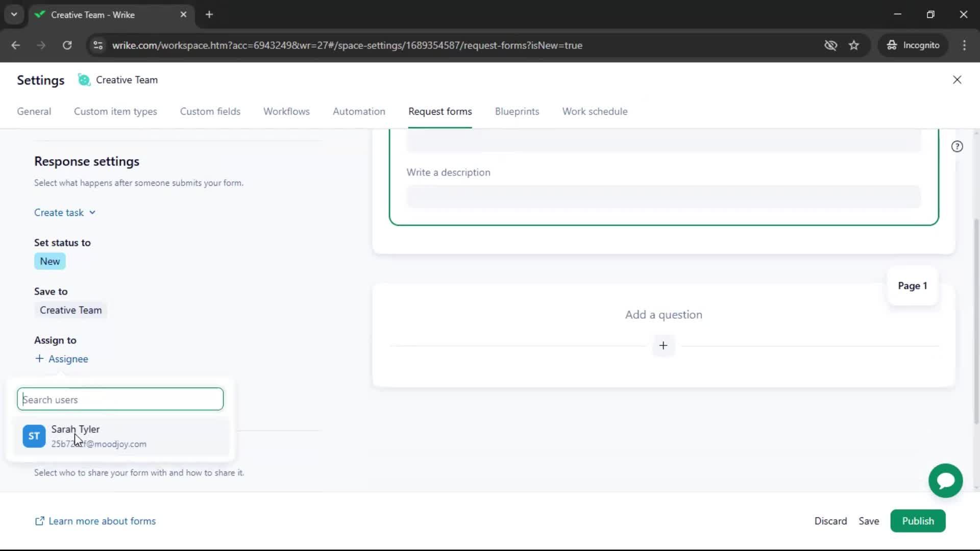Click the tracking protection eye icon
The width and height of the screenshot is (980, 551).
[830, 45]
